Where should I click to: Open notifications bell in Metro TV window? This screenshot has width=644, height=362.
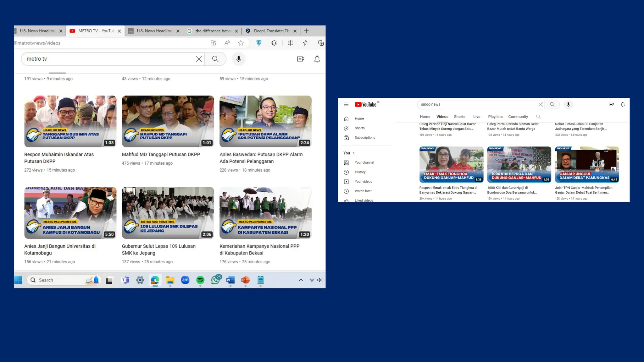pos(317,59)
